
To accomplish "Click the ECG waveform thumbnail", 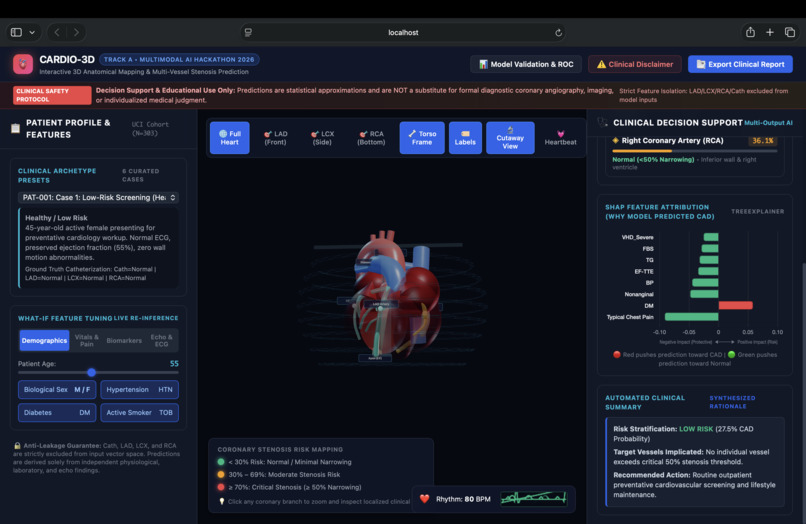I will (x=534, y=498).
